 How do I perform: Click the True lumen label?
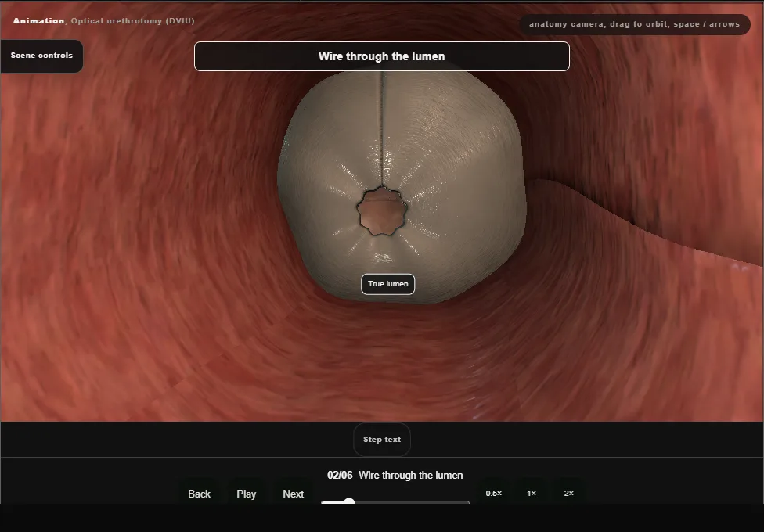(x=387, y=284)
